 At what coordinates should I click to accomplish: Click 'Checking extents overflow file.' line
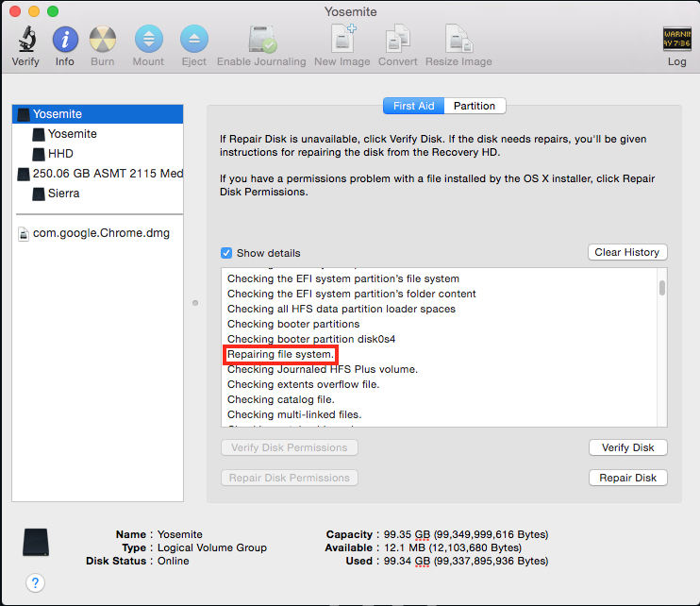tap(303, 384)
